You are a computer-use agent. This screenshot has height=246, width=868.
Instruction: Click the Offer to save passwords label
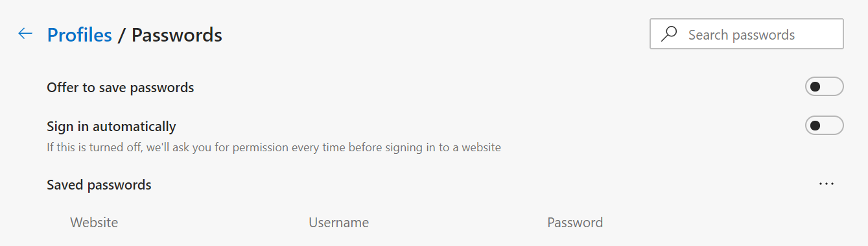coord(121,87)
